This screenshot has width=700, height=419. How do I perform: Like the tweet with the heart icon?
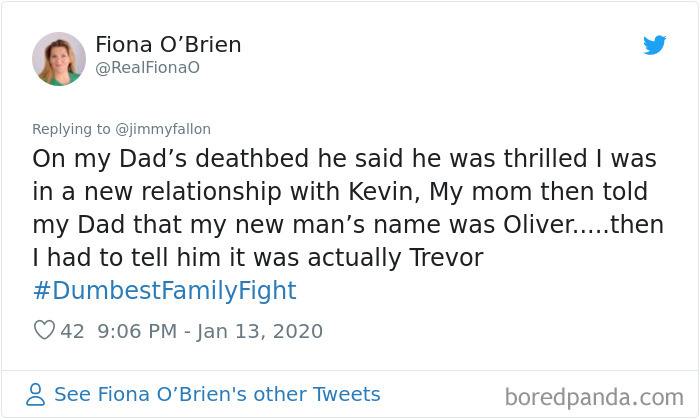tap(44, 330)
